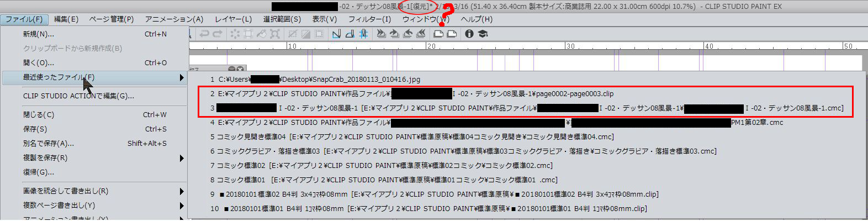Open recent file コミック標準02
This screenshot has height=221, width=868.
[526, 166]
